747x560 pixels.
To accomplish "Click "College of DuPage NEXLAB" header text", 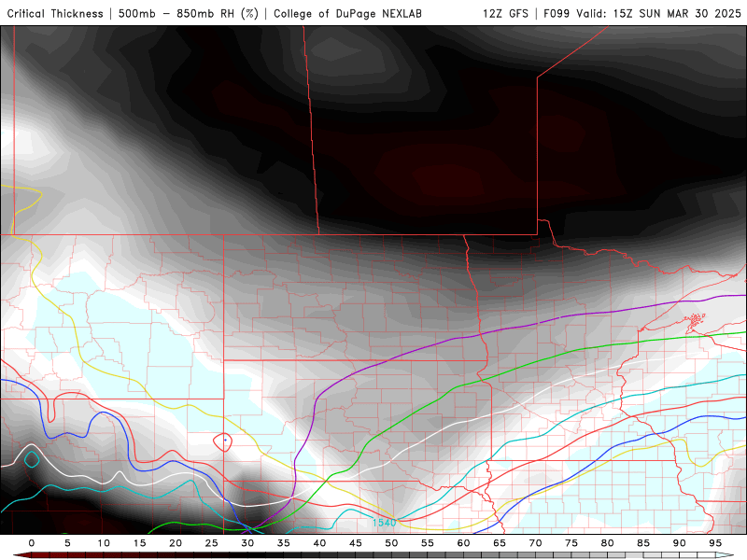I will coord(347,13).
